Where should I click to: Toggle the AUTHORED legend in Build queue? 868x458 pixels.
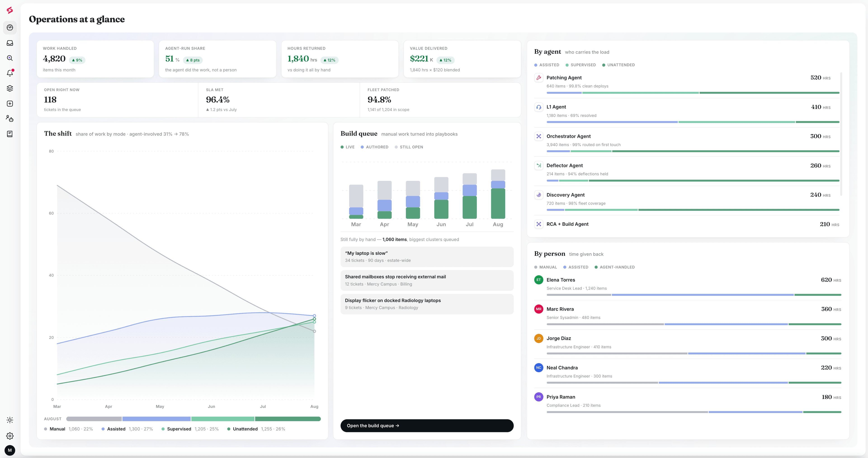(374, 147)
